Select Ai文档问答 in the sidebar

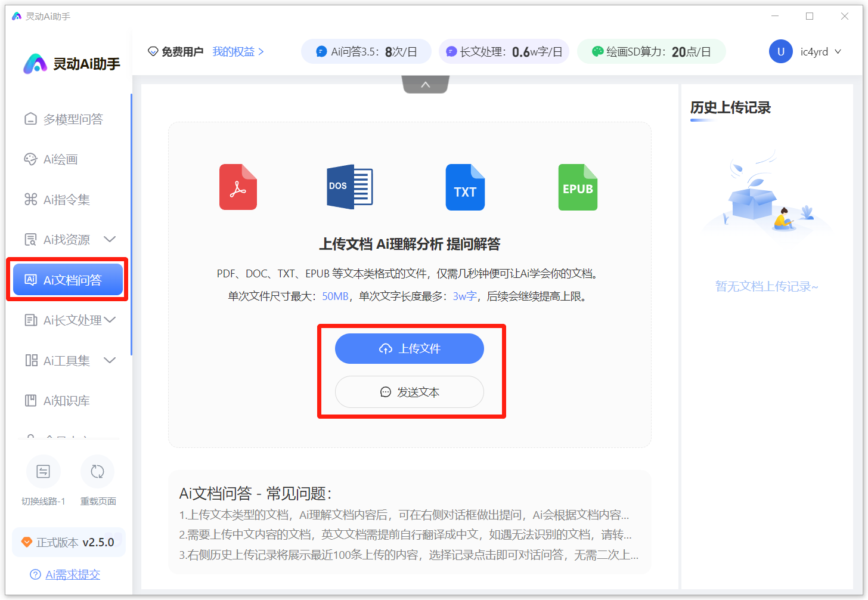[x=68, y=280]
